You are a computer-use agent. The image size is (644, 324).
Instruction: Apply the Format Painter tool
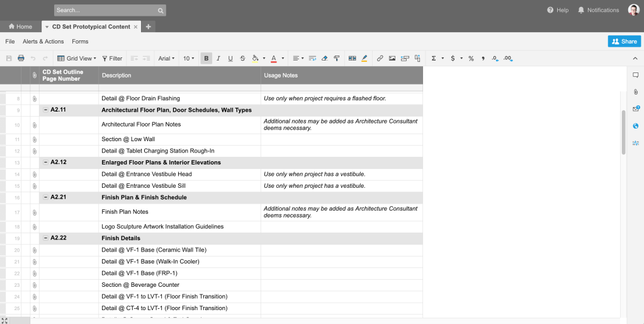pos(337,59)
